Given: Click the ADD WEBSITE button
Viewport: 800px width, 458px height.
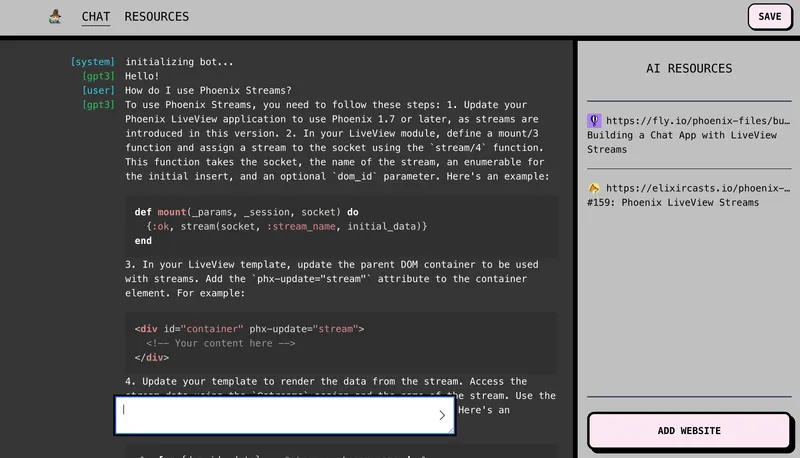Looking at the screenshot, I should (689, 431).
